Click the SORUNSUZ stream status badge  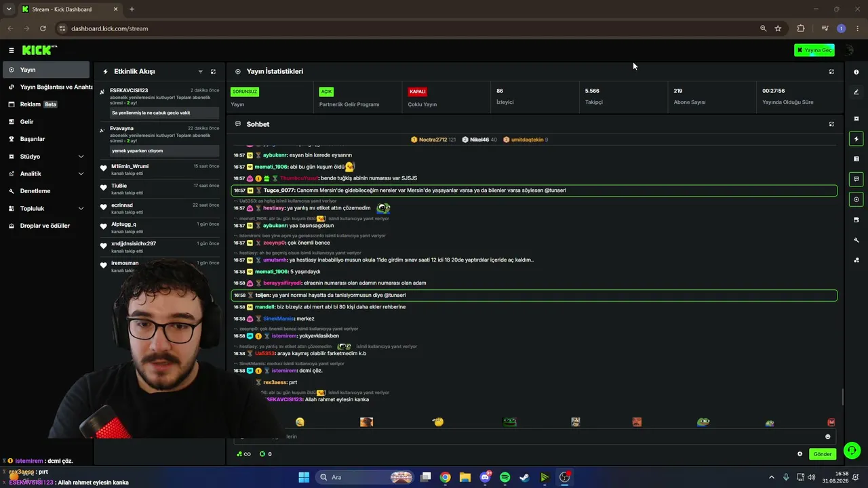(245, 91)
